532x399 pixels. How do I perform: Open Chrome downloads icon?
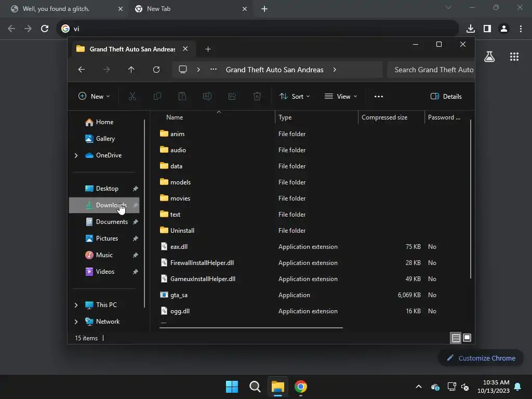[x=471, y=29]
